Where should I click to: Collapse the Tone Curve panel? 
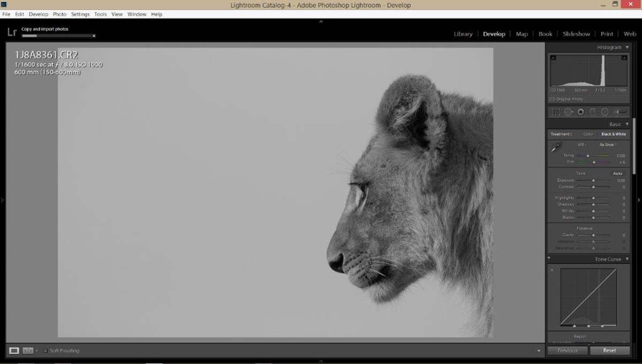click(628, 259)
